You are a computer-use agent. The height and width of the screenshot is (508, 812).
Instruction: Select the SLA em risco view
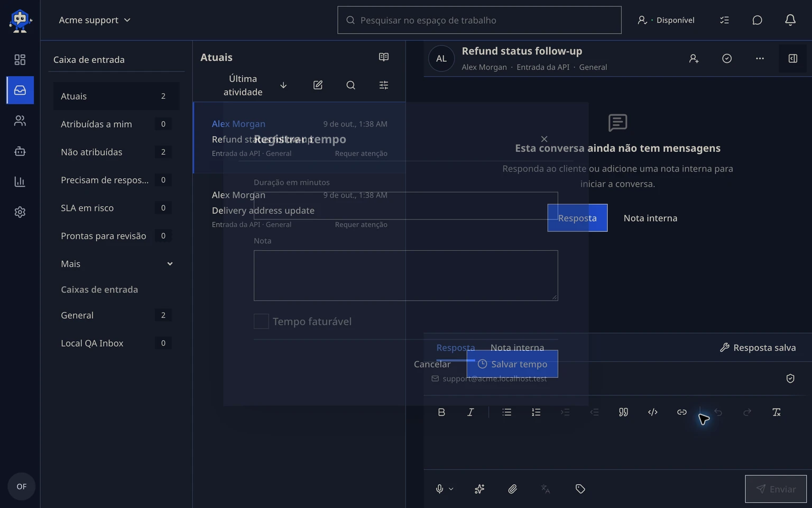click(x=116, y=208)
